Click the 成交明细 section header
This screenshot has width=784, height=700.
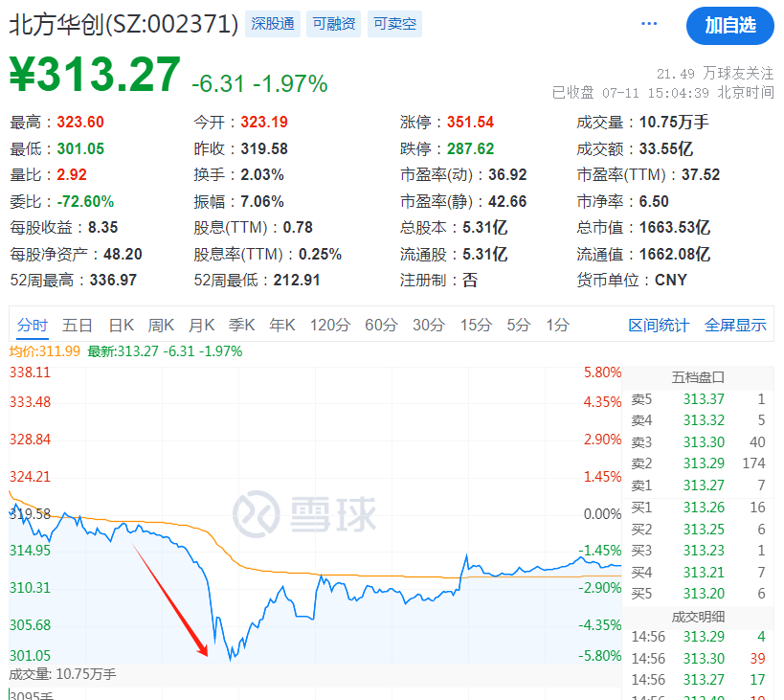(x=698, y=617)
